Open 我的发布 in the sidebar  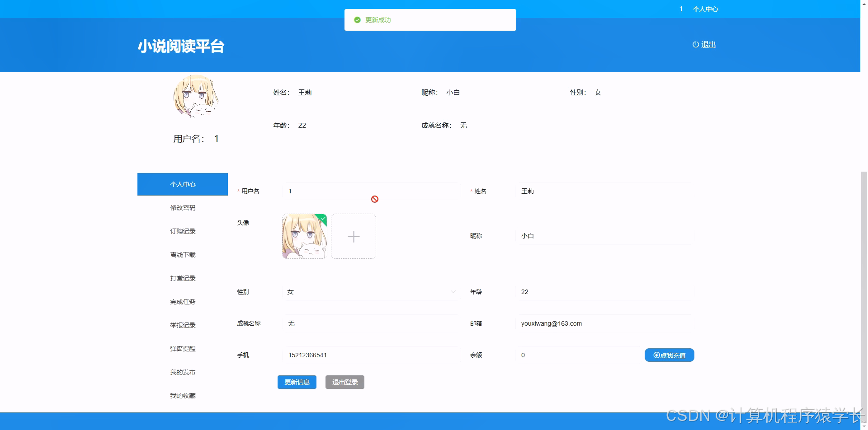click(x=183, y=372)
